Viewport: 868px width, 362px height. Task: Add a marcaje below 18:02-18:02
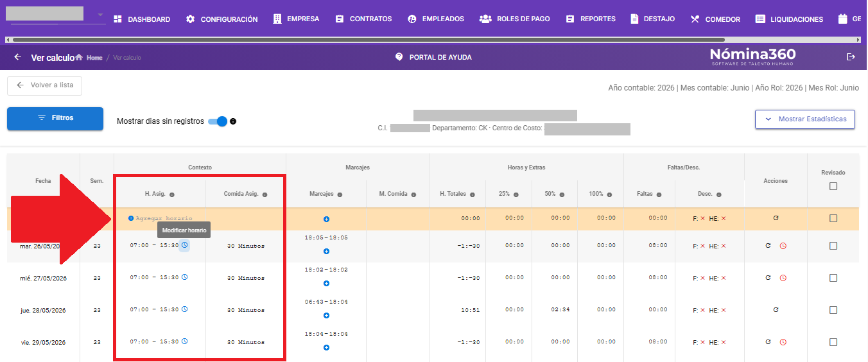tap(326, 284)
